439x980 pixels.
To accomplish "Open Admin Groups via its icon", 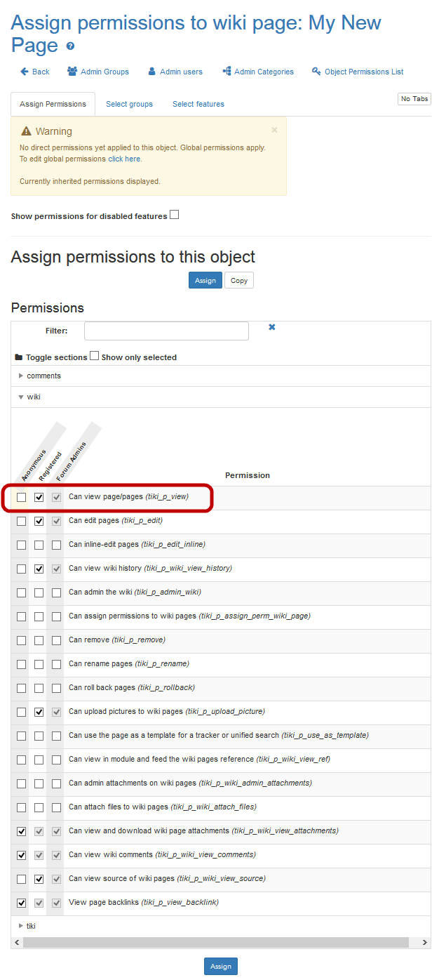I will (72, 72).
